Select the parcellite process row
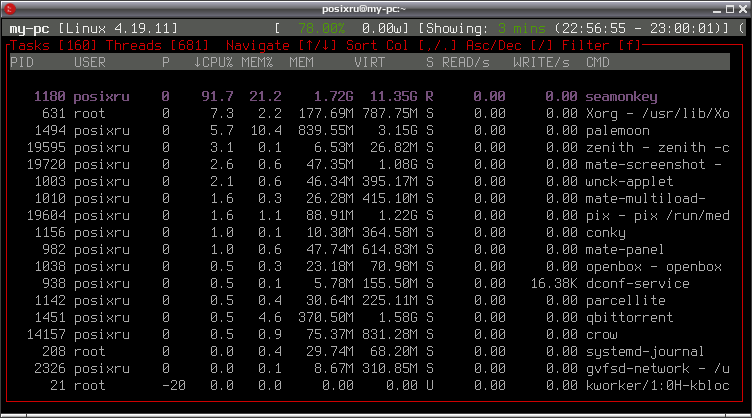This screenshot has width=752, height=418. click(370, 301)
